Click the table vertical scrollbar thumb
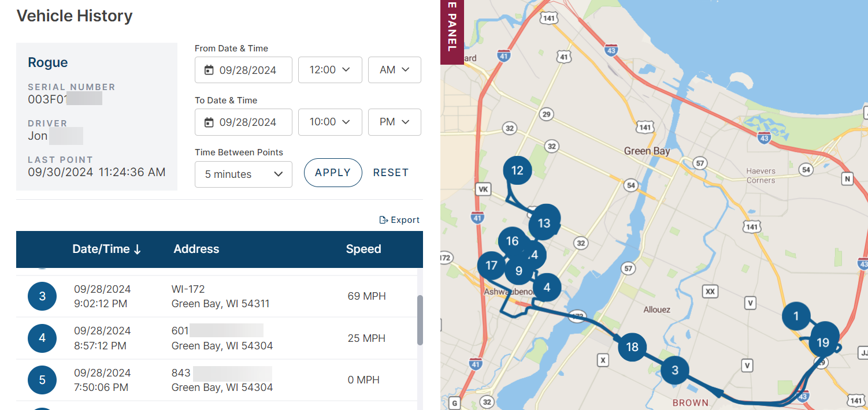This screenshot has height=410, width=868. (x=420, y=320)
